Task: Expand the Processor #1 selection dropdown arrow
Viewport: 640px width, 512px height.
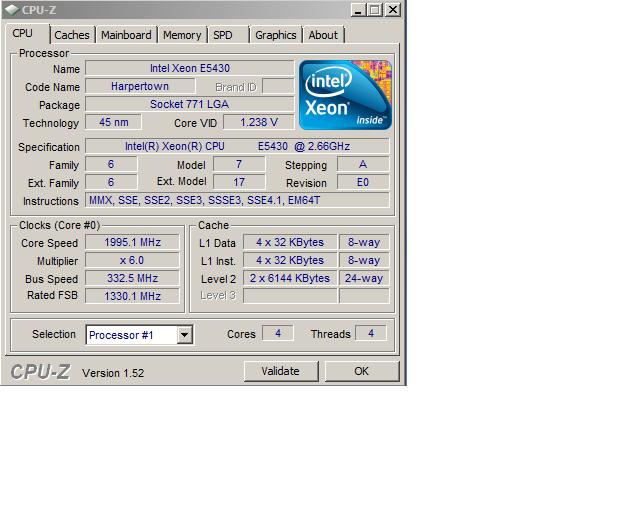Action: 184,335
